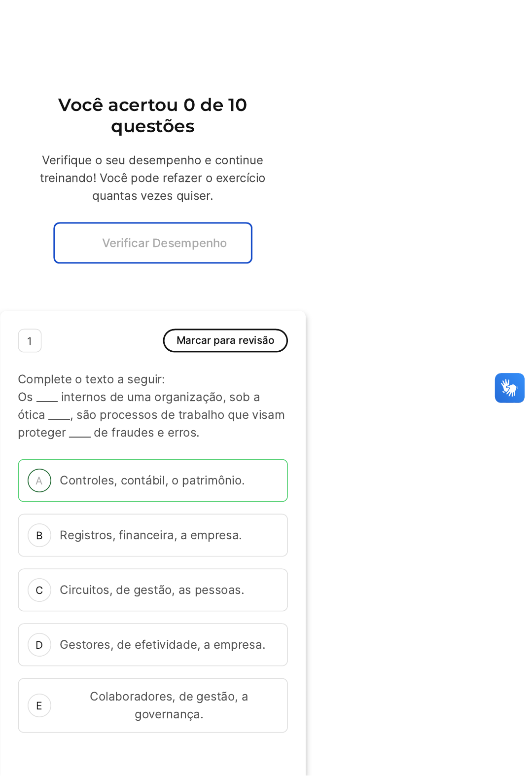Click the 'são processos de trabalho' question line
Image resolution: width=532 pixels, height=776 pixels.
click(180, 415)
